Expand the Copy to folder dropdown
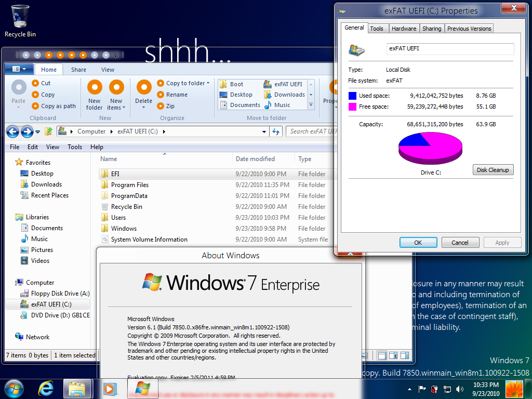This screenshot has height=399, width=532. pyautogui.click(x=208, y=83)
